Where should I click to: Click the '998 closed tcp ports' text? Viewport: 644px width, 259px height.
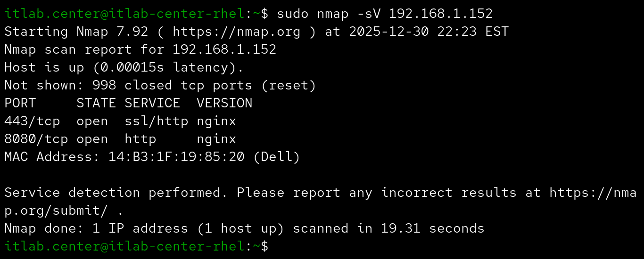coord(172,85)
